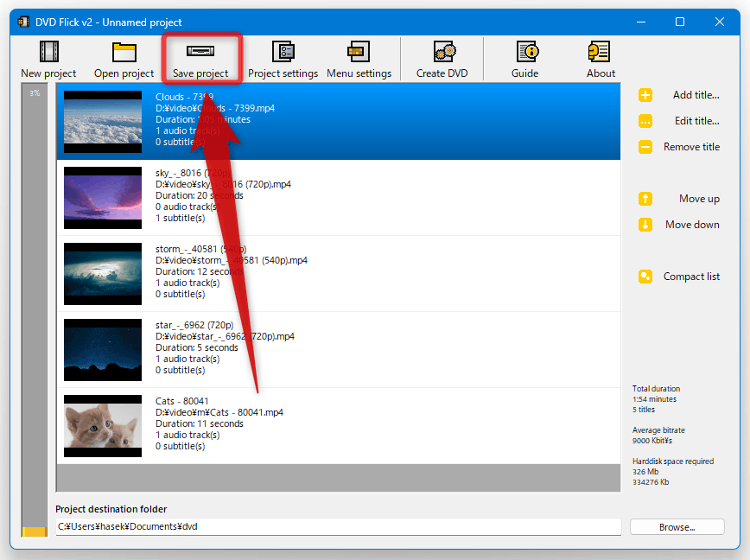Screen dimensions: 750x560
Task: Click the New project filmstrip icon
Action: click(49, 52)
